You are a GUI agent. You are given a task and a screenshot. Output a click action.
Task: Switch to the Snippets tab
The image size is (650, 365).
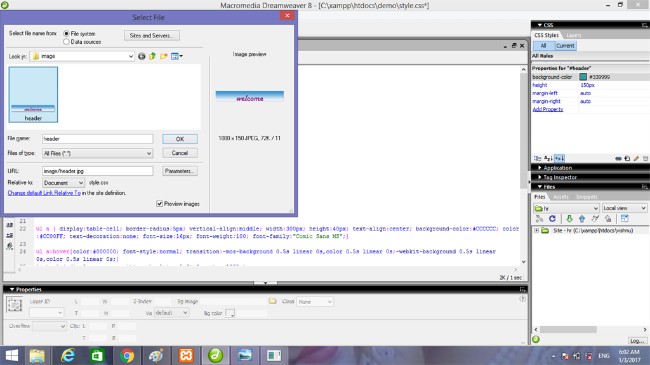click(587, 197)
